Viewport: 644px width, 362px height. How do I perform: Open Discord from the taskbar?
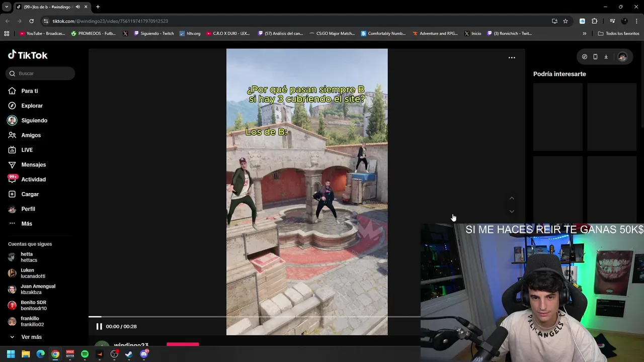tap(144, 354)
